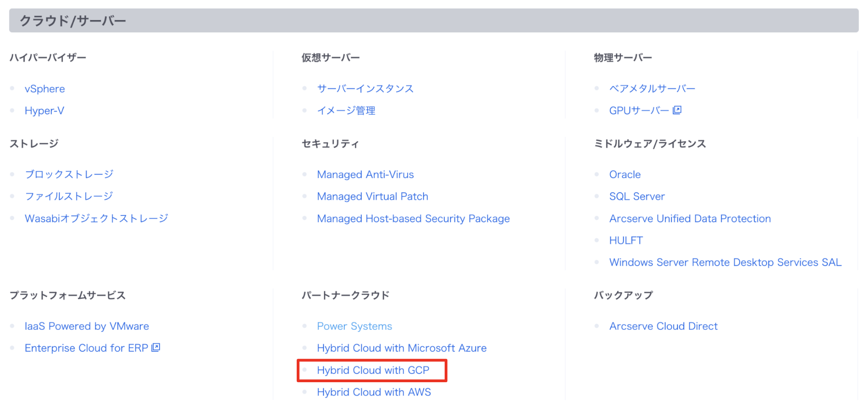This screenshot has height=411, width=868.
Task: Open Arcserve Unified Data Protection link
Action: point(690,219)
